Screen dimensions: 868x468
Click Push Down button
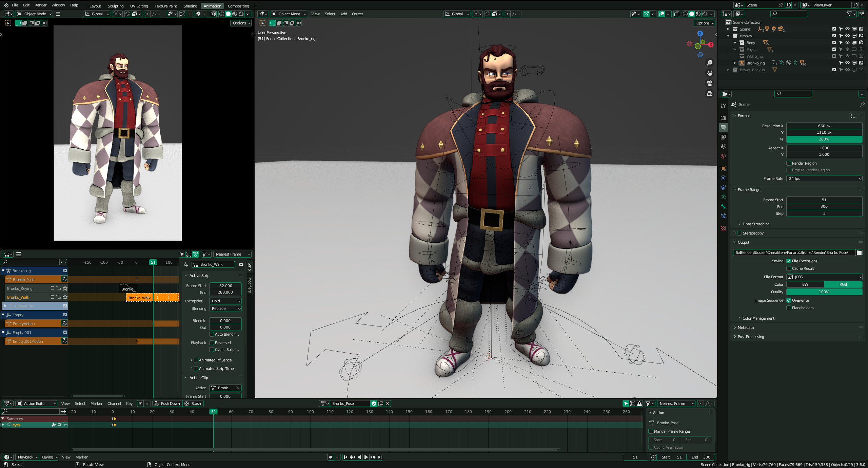(167, 404)
